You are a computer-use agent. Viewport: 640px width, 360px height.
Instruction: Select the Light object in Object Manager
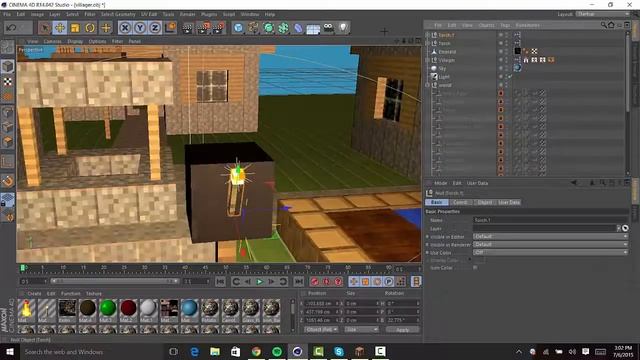(444, 77)
